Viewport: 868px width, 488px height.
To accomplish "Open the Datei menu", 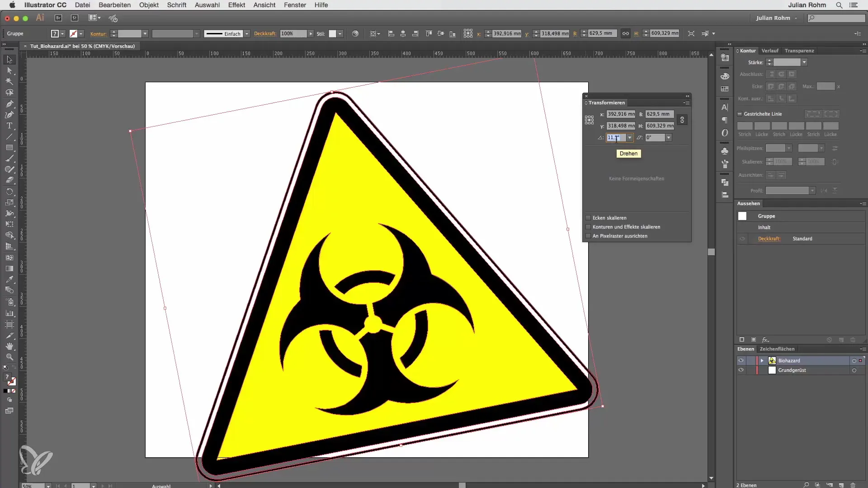I will [82, 5].
